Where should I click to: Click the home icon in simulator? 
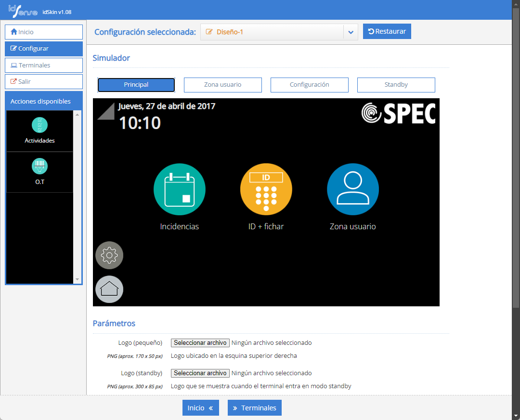(109, 289)
